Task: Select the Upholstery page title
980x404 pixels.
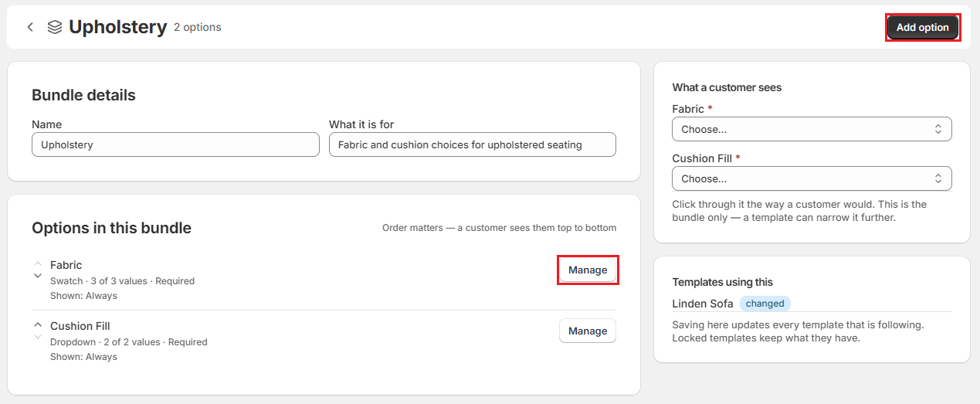Action: [x=117, y=27]
